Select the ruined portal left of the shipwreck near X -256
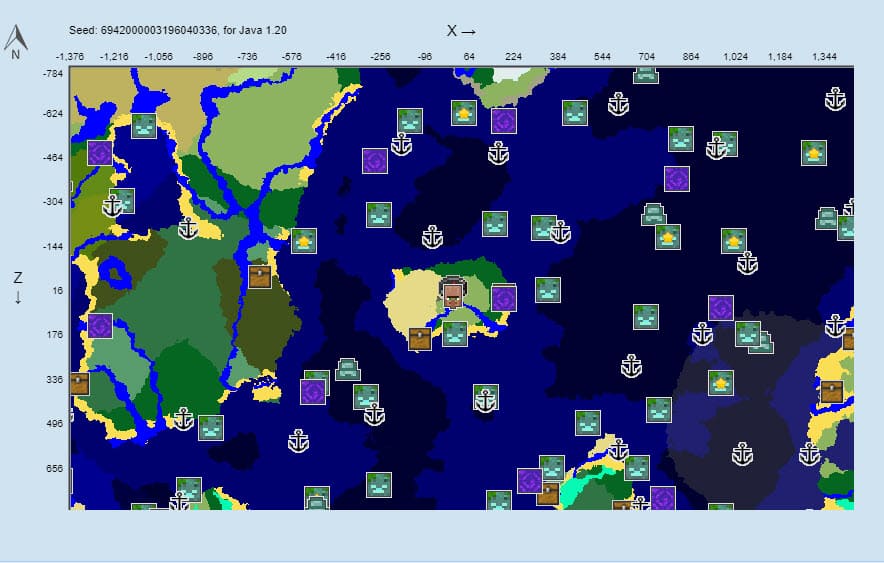 click(x=375, y=161)
